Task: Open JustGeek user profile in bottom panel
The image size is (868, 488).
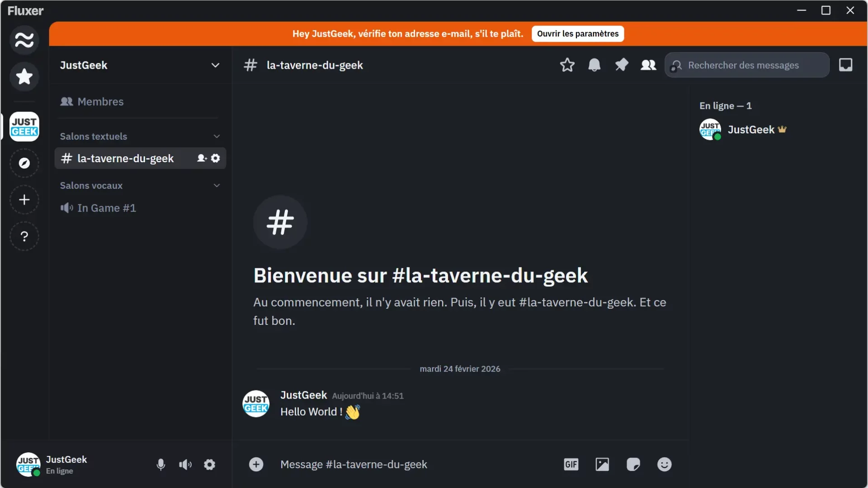Action: [x=52, y=465]
